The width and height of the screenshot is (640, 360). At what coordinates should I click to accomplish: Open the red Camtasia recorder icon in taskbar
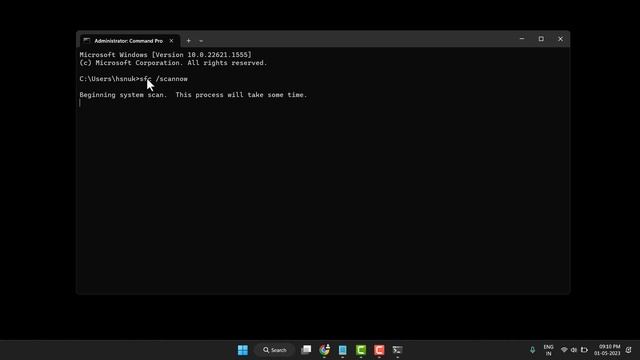tap(379, 350)
